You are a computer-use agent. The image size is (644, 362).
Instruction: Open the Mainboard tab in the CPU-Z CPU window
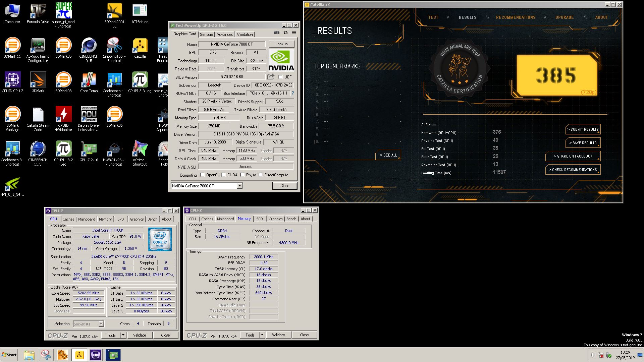87,219
